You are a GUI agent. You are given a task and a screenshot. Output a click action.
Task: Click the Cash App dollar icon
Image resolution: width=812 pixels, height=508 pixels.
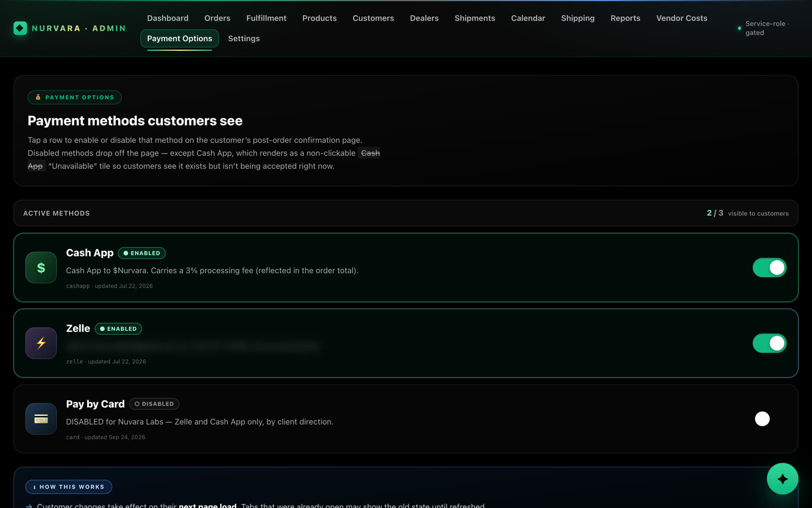pos(41,268)
